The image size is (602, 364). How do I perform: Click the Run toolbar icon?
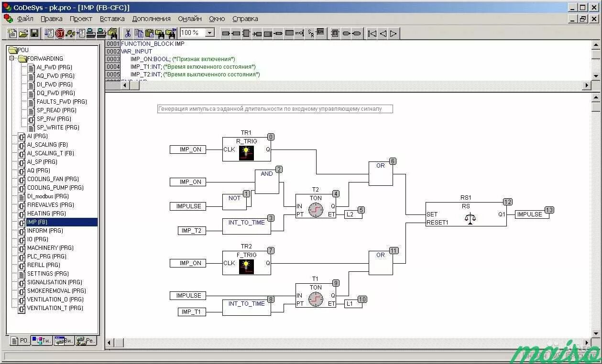click(x=49, y=33)
